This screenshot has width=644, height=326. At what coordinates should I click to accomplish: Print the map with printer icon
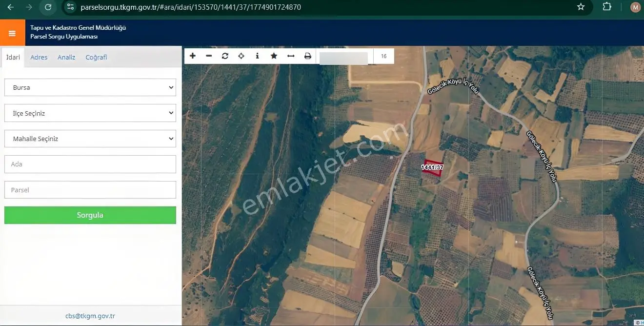(x=308, y=56)
